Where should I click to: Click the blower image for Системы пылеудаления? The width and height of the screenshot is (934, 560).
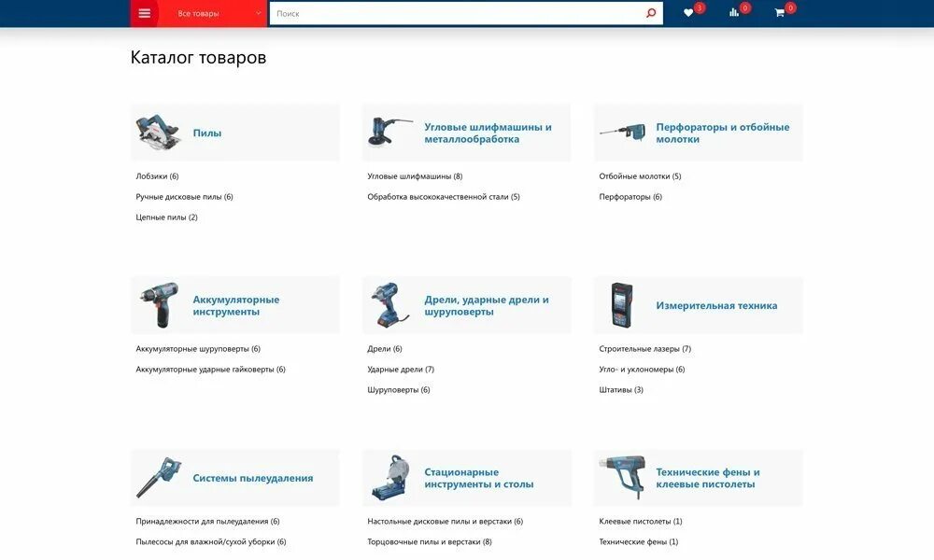click(159, 477)
